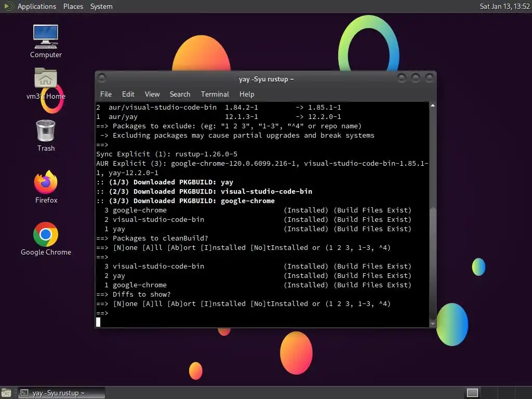Open the Places menu in top panel

tap(73, 6)
